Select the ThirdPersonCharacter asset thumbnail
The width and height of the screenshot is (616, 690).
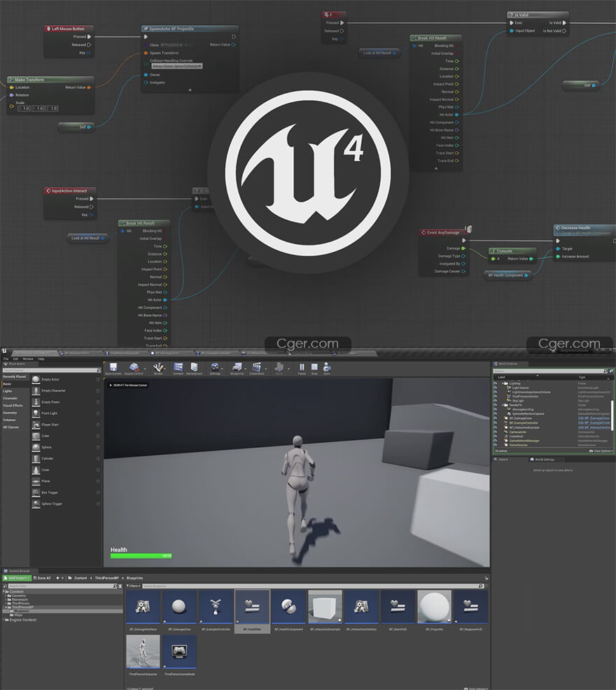(143, 652)
